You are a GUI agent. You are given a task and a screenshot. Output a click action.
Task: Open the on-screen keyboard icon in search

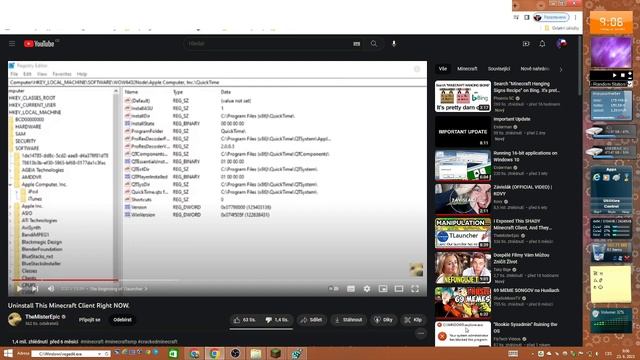[x=356, y=44]
